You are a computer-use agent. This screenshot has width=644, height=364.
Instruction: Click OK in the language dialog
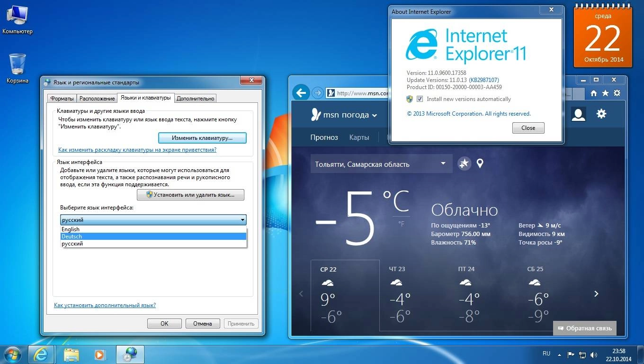(x=164, y=324)
